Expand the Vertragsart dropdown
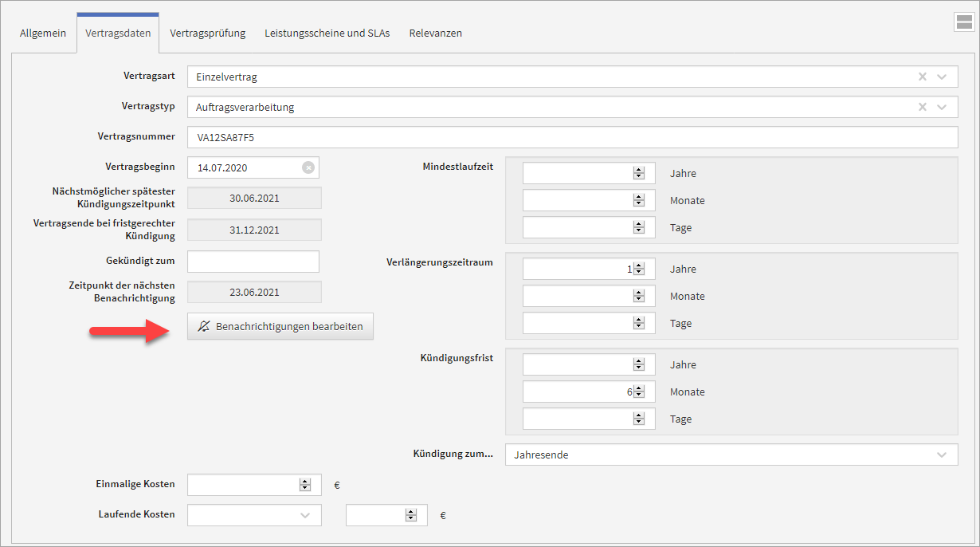The image size is (980, 547). tap(942, 77)
